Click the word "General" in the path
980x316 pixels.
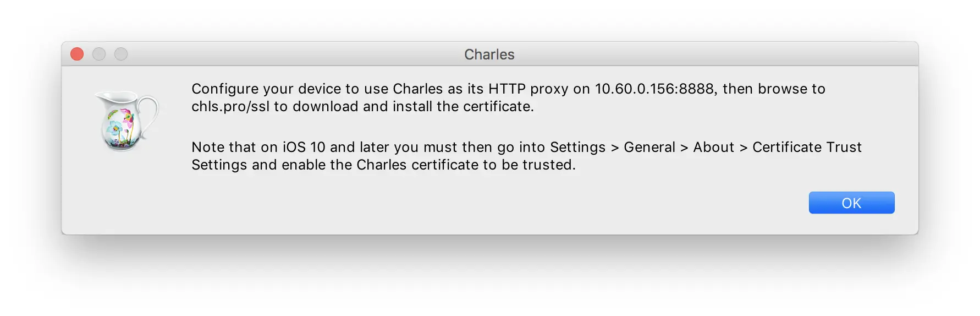coord(649,148)
